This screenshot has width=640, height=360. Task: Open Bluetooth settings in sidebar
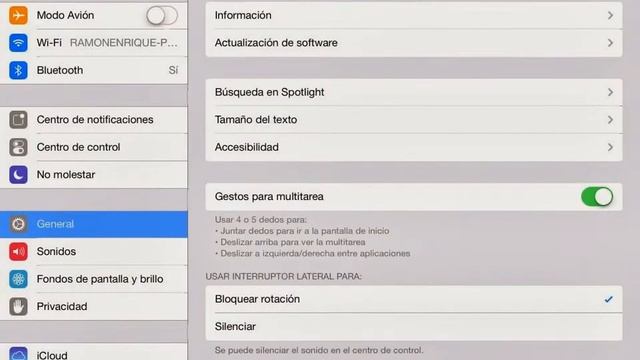point(94,70)
